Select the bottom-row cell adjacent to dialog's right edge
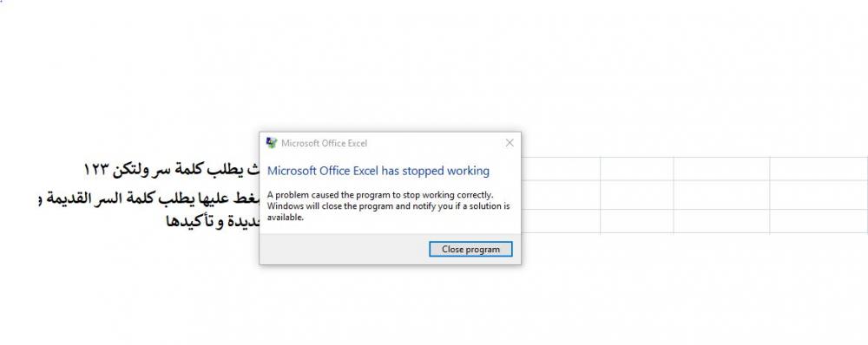Screen dimensions: 868x345 560,221
